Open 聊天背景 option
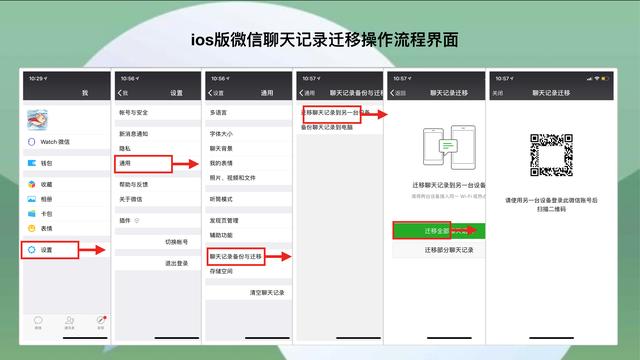Image resolution: width=640 pixels, height=360 pixels. 249,148
